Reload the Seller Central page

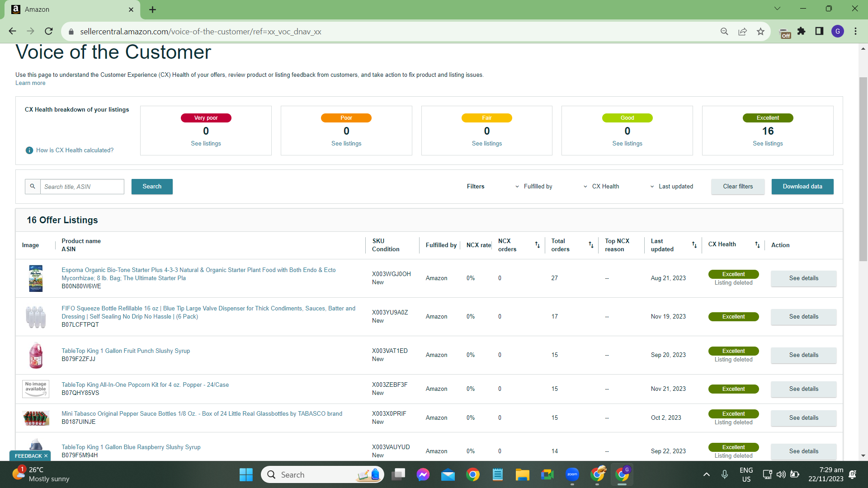coord(49,31)
